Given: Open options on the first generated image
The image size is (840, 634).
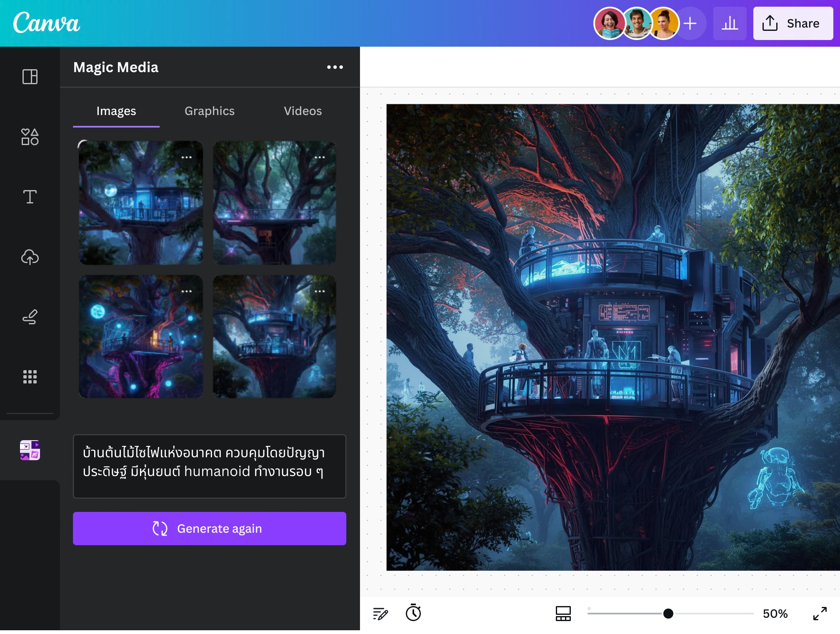Looking at the screenshot, I should coord(187,157).
